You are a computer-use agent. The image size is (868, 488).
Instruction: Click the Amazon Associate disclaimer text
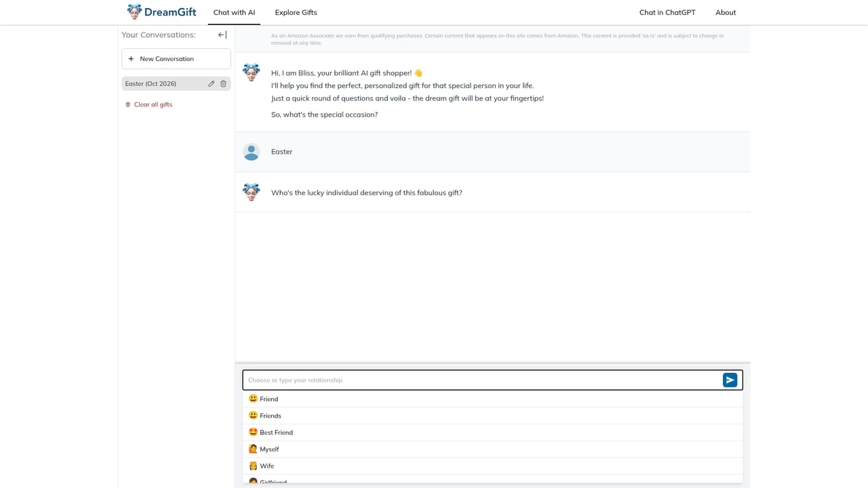[x=497, y=39]
